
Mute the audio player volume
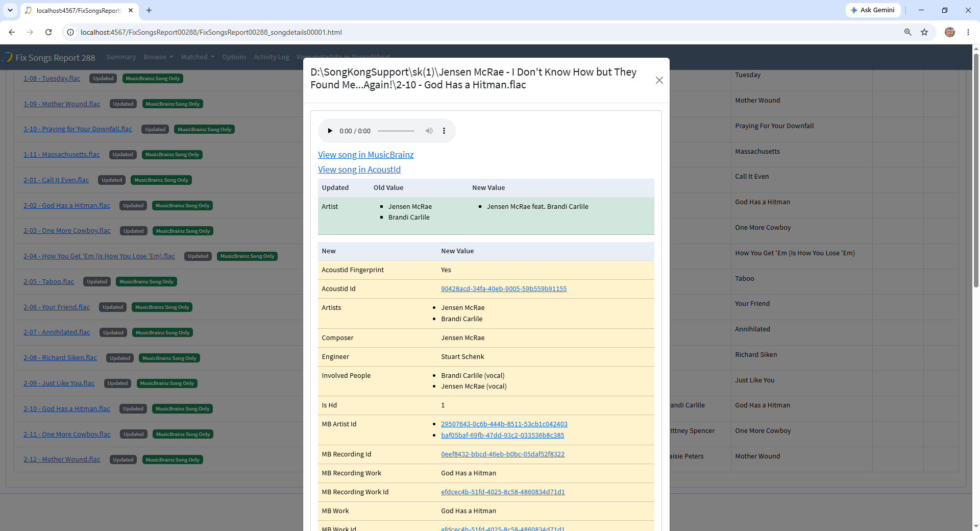click(x=429, y=131)
